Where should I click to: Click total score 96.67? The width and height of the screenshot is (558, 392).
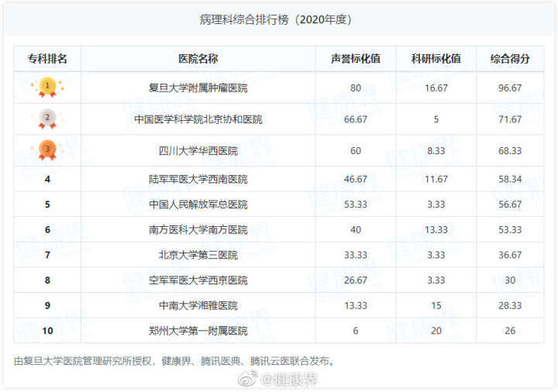coord(510,88)
